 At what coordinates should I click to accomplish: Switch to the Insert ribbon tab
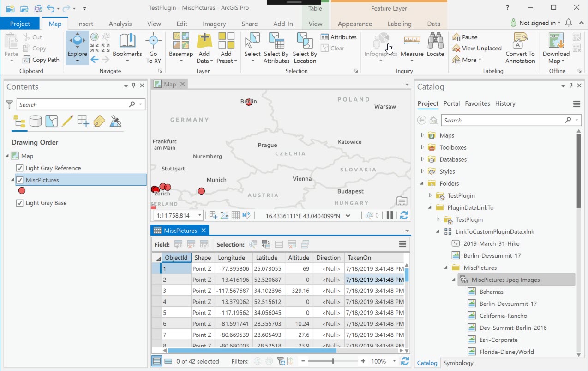pyautogui.click(x=85, y=24)
